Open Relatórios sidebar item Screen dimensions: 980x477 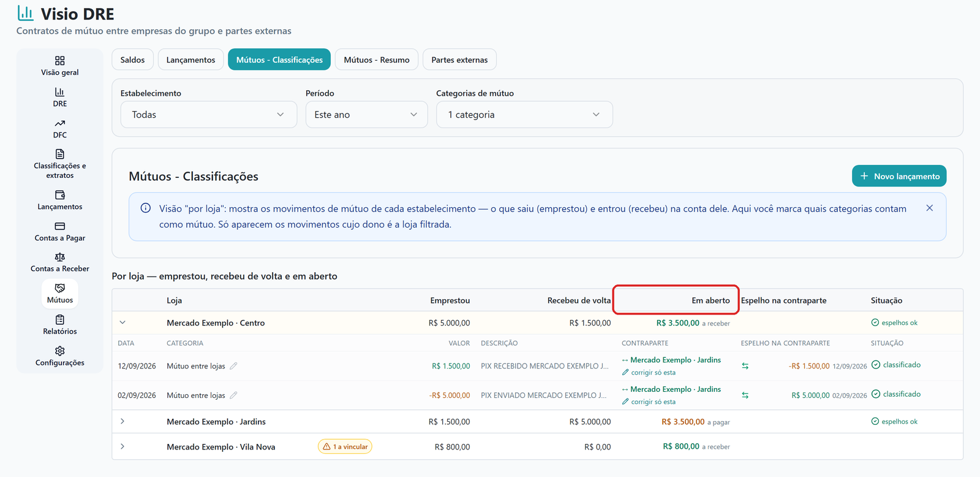[x=60, y=325]
